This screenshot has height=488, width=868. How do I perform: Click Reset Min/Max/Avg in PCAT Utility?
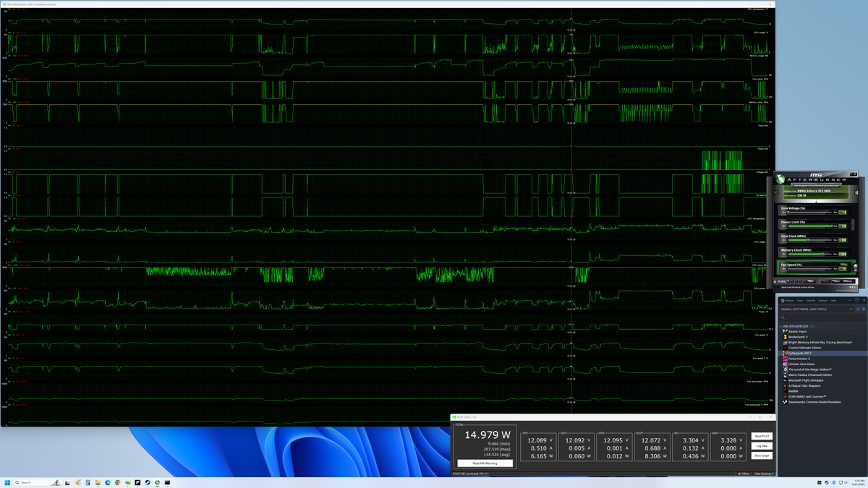click(x=485, y=463)
